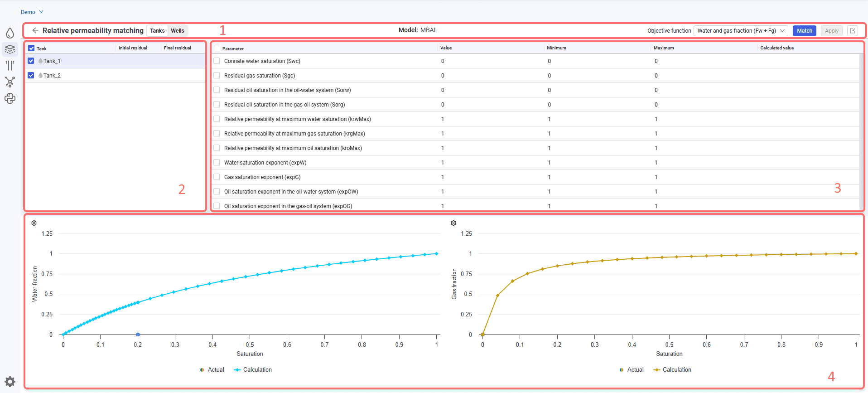Uncheck the Tank_1 checkbox
This screenshot has height=393, width=868.
31,61
